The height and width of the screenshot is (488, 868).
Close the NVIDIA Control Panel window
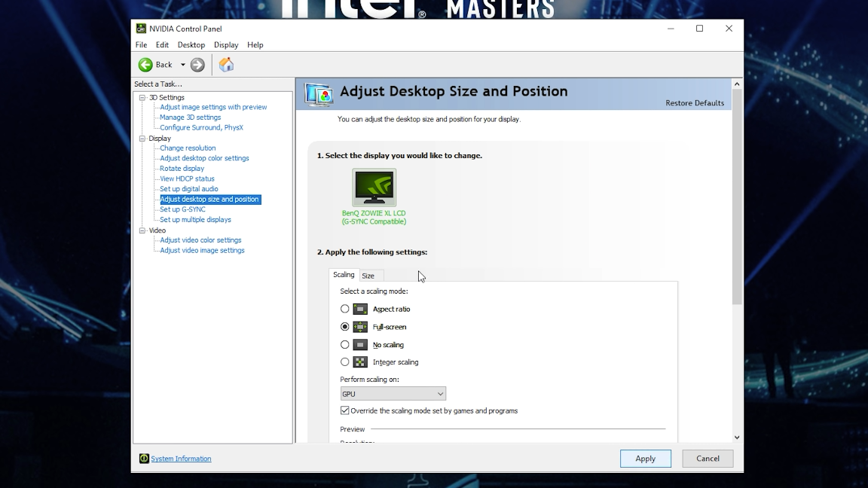click(729, 29)
